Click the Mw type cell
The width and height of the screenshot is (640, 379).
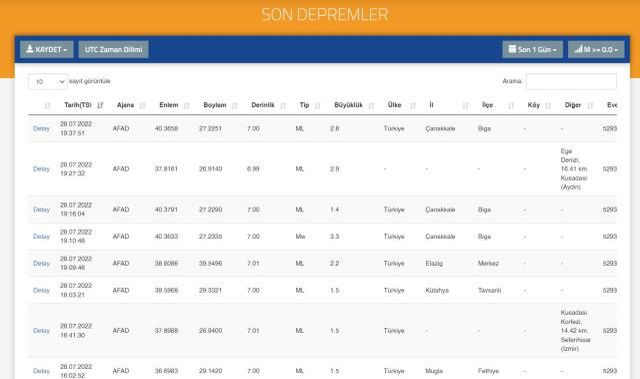[300, 237]
